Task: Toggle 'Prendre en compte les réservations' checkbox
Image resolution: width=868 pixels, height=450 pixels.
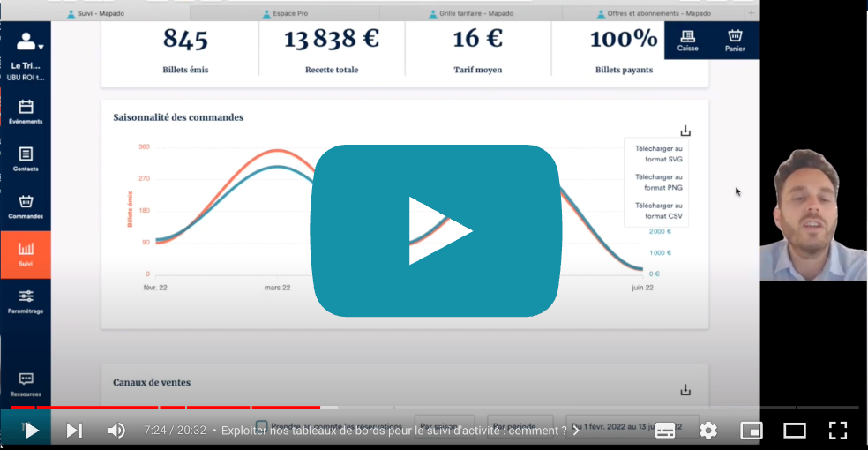Action: click(262, 425)
